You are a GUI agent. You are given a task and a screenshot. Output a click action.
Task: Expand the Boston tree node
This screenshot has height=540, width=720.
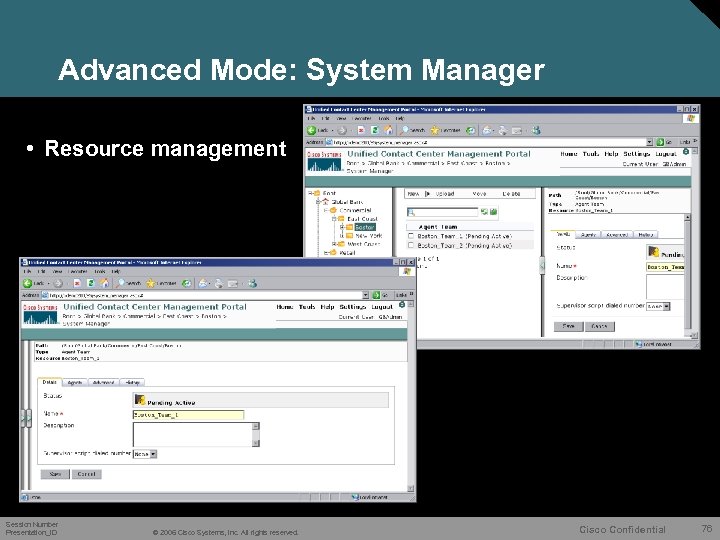(342, 227)
